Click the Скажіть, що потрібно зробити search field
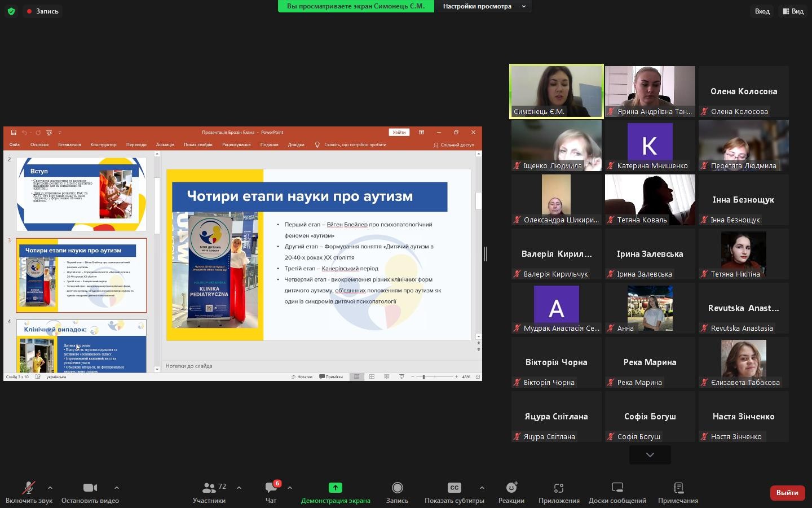 pos(351,144)
